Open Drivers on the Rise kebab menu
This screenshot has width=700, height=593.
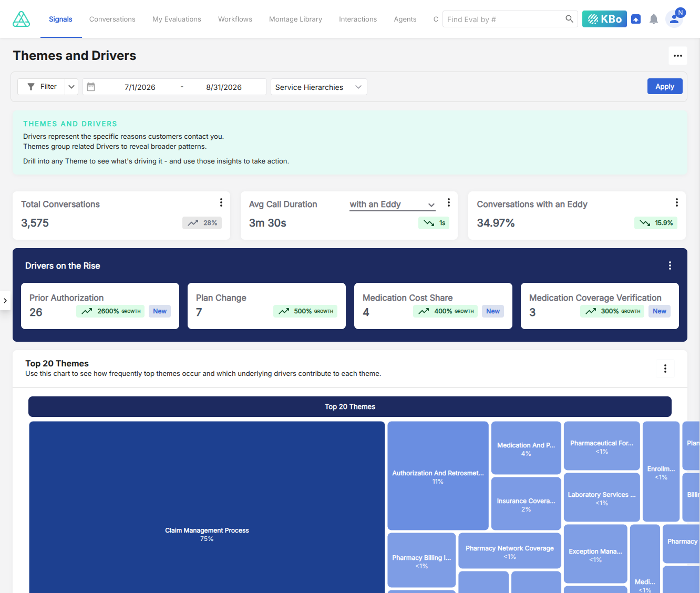coord(670,265)
